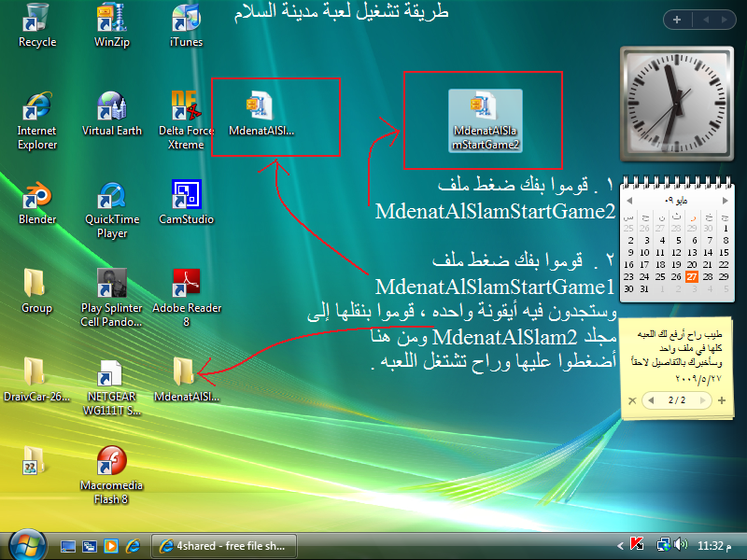Show previous sticky note
The image size is (747, 560).
[651, 400]
